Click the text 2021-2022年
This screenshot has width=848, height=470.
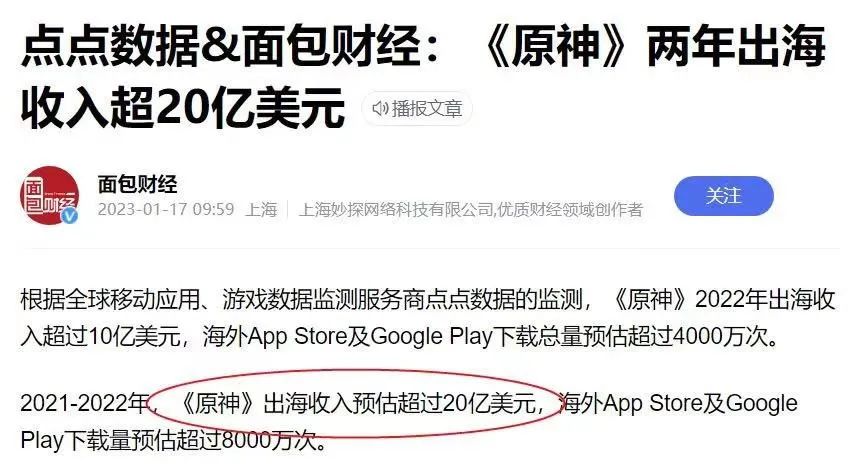84,403
